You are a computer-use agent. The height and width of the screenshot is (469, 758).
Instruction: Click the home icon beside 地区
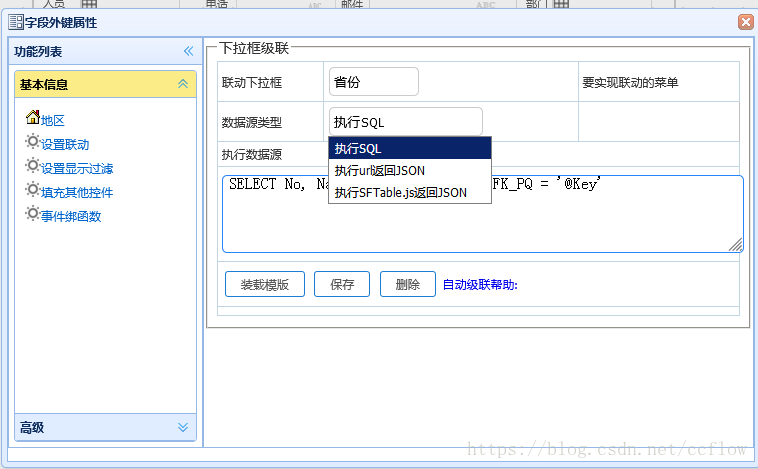click(33, 117)
